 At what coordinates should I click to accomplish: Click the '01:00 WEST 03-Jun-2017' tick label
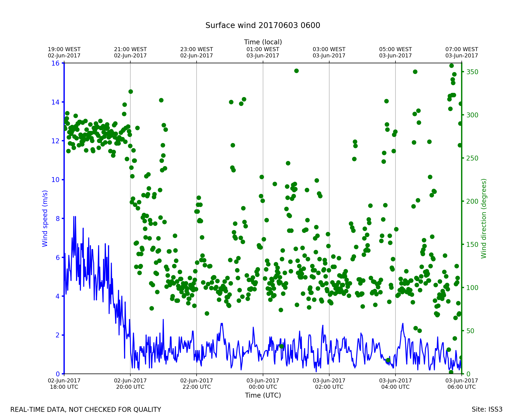tap(263, 52)
